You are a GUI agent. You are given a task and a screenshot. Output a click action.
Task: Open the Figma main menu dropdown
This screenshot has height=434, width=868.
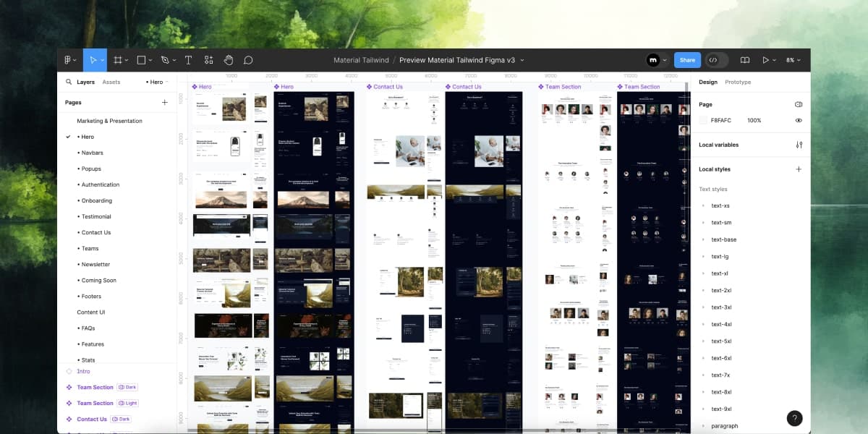(x=70, y=60)
